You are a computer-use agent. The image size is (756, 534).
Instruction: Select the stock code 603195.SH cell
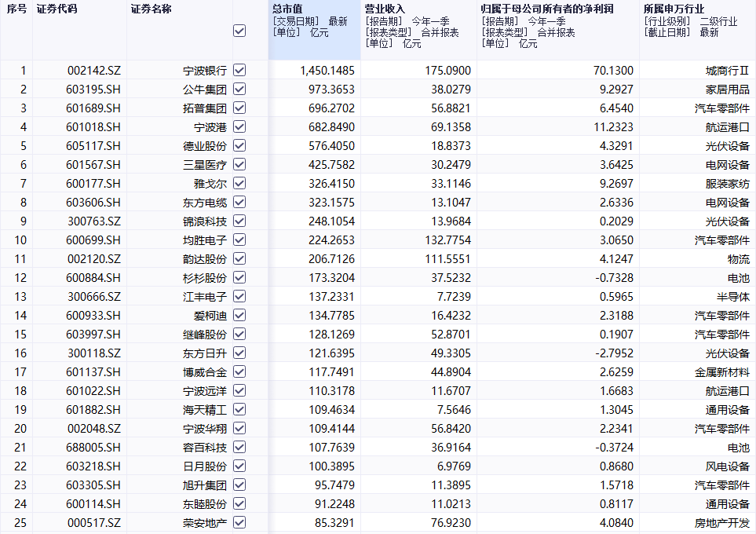tap(93, 90)
